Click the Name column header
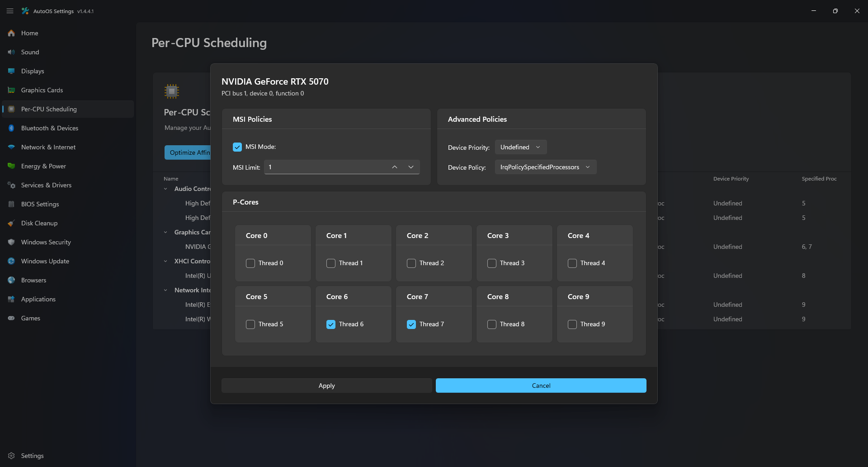 coord(171,179)
